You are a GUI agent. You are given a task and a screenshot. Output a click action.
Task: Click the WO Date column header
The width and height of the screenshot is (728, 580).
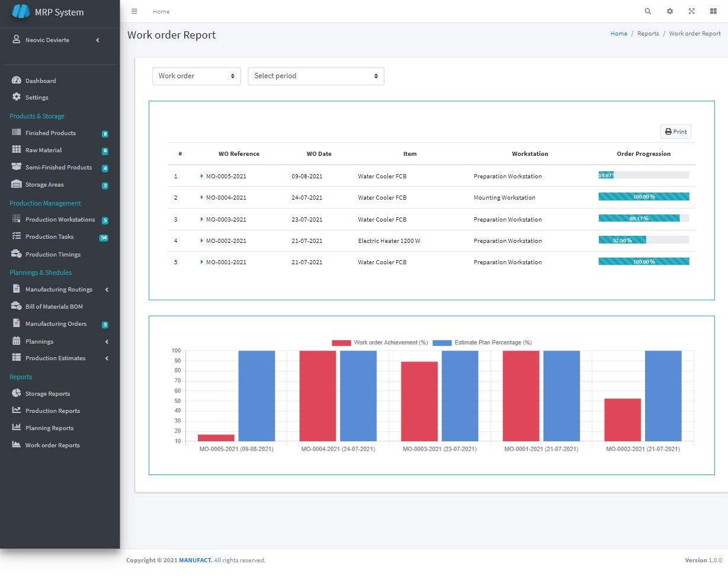point(319,154)
